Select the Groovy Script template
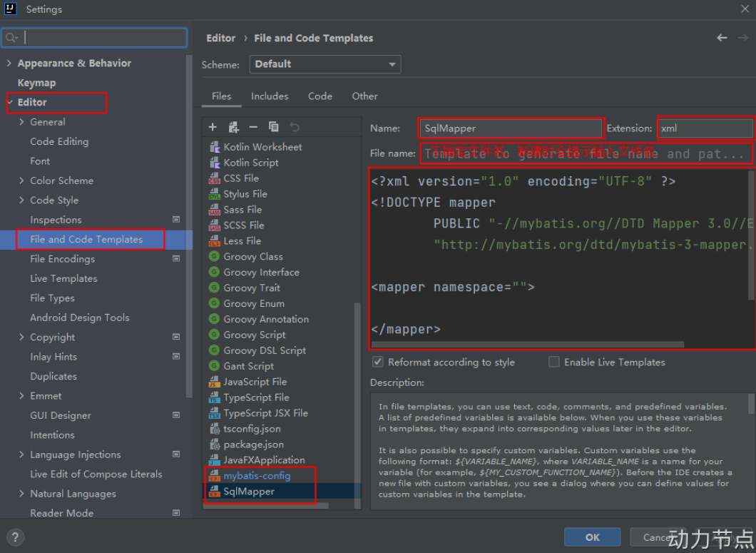This screenshot has height=553, width=756. [254, 335]
